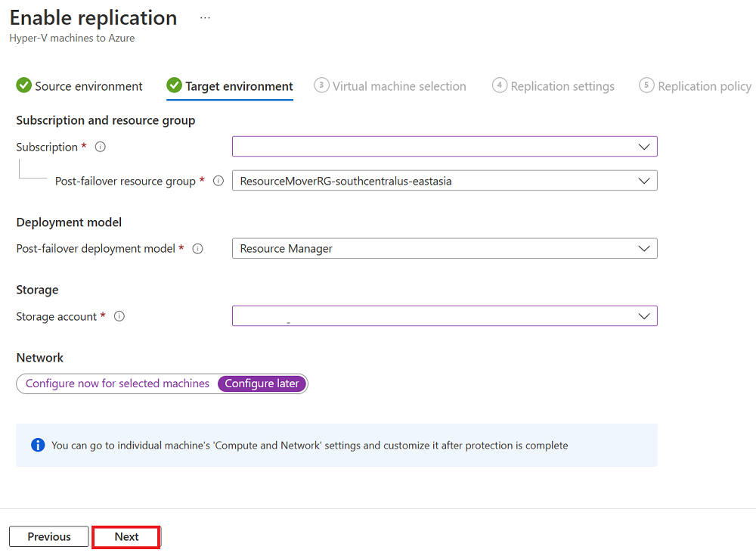Open the info tooltip next to Subscription
This screenshot has width=756, height=559.
tap(100, 147)
